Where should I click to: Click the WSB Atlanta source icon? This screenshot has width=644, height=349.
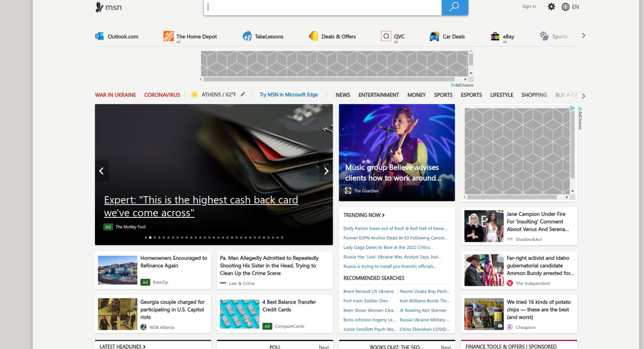tap(144, 327)
